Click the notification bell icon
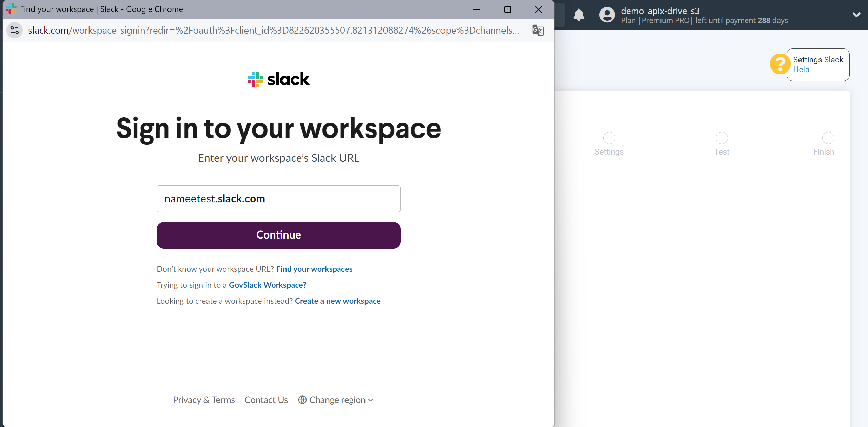Viewport: 868px width, 427px height. point(579,15)
